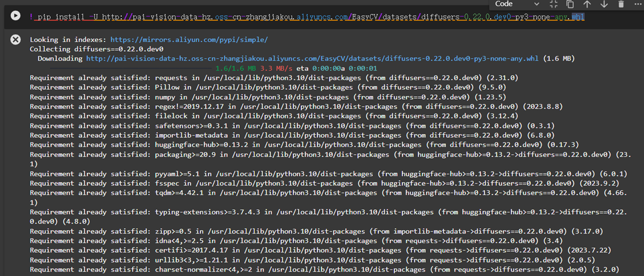Screen dimensions: 644x276
Task: Select the 'zipp>=0.5' requirement line
Action: [x=316, y=231]
